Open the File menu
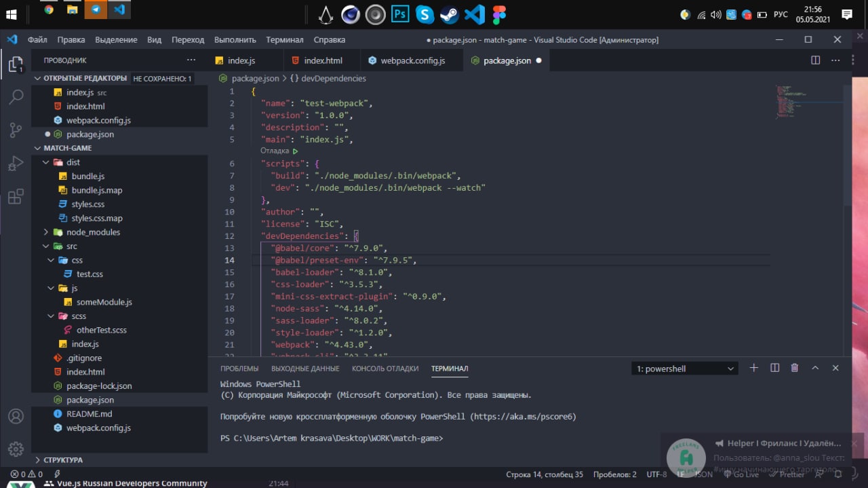 37,40
